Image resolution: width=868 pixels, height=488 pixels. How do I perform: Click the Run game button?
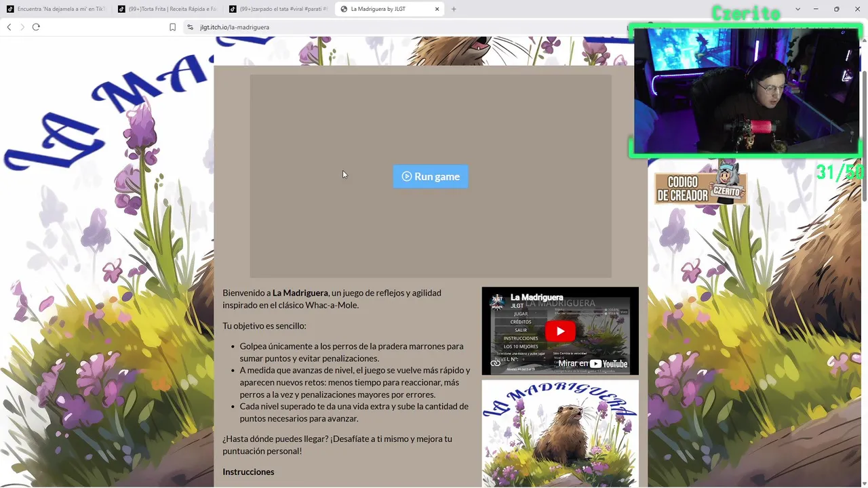(431, 176)
